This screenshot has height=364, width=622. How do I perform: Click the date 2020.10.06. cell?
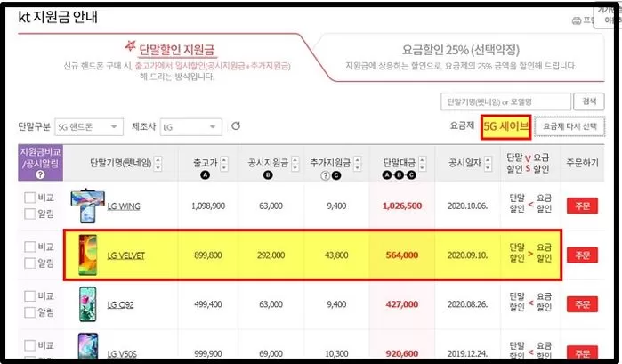tap(468, 206)
